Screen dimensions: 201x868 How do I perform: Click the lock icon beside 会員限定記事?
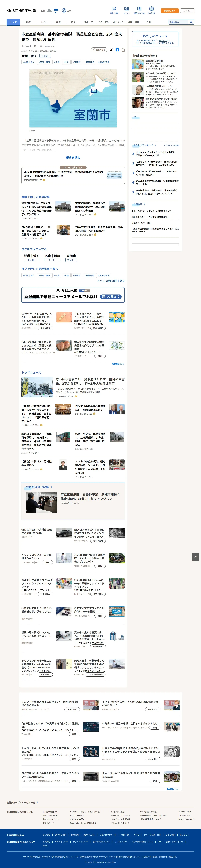click(41, 47)
